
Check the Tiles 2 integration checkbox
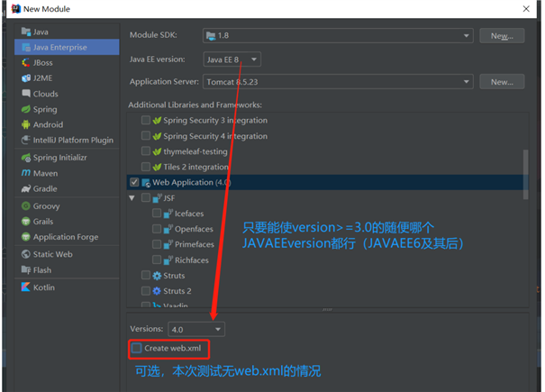point(146,167)
